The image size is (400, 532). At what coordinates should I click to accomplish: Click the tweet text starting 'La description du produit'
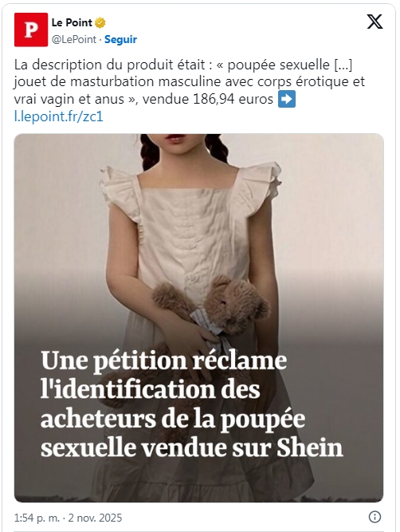pos(183,65)
